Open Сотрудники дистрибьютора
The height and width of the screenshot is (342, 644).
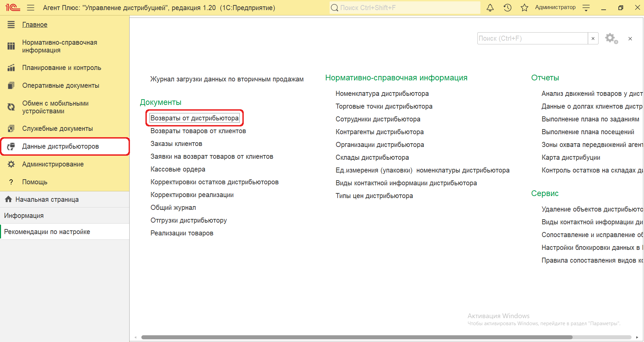pyautogui.click(x=378, y=119)
